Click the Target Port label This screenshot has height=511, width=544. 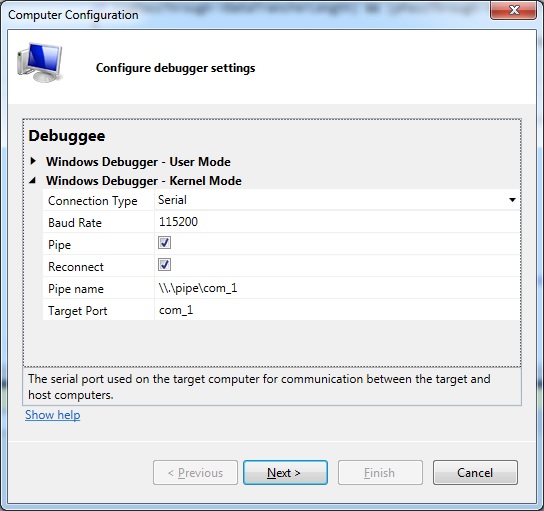tap(78, 311)
